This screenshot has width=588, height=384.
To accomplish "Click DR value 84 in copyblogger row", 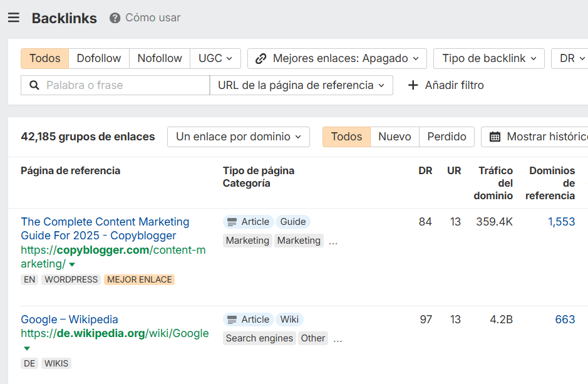I will 425,222.
